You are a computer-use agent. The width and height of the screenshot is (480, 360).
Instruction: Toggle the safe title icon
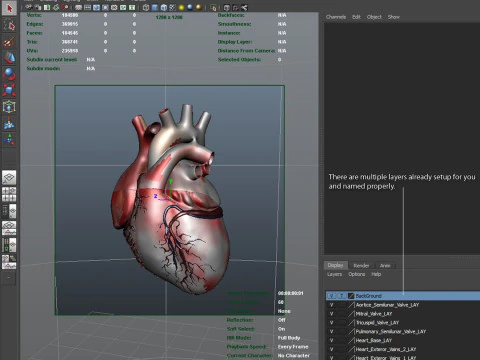132,7
